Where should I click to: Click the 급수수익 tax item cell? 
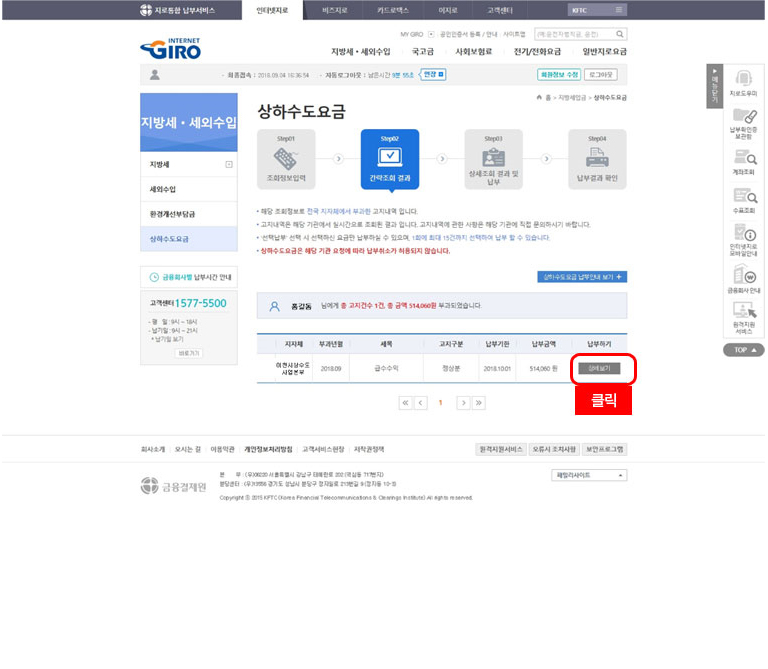[x=386, y=368]
